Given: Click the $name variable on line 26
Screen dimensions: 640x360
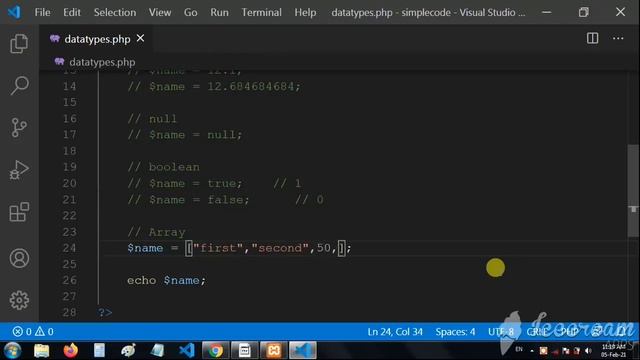Looking at the screenshot, I should click(x=181, y=280).
